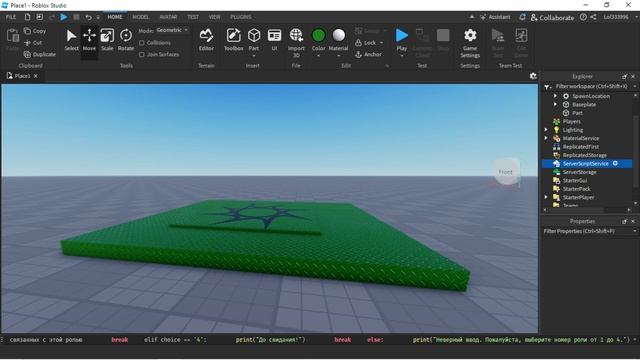The width and height of the screenshot is (640, 360).
Task: Open Game Settings gear
Action: 470,42
